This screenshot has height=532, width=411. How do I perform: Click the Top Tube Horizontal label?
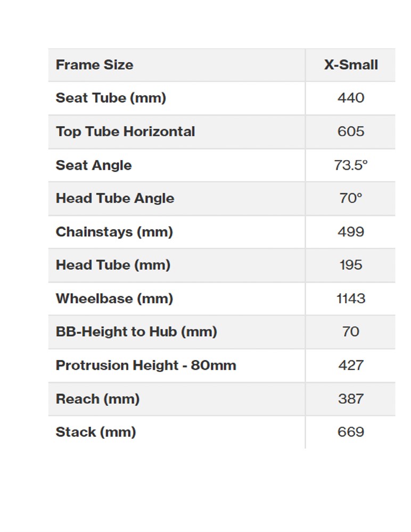pos(125,131)
